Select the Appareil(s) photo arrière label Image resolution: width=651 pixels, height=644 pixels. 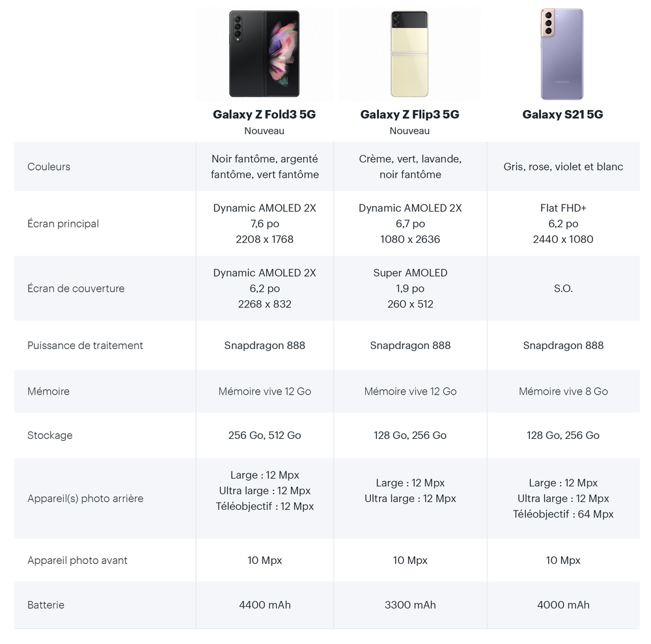coord(85,498)
